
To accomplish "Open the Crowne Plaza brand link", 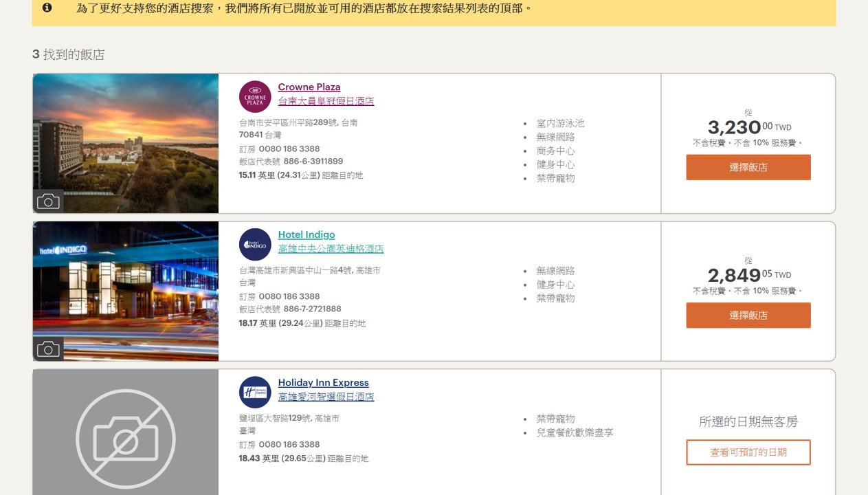I will pyautogui.click(x=309, y=87).
